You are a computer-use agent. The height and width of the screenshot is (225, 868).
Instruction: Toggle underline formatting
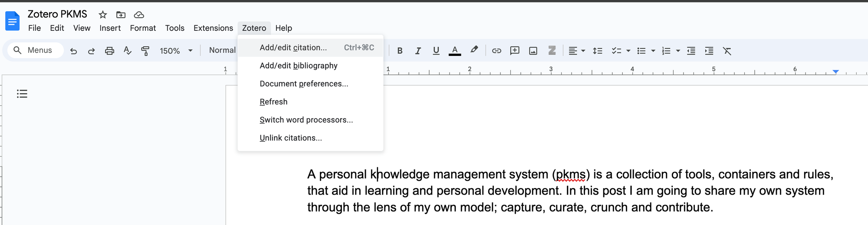point(436,51)
